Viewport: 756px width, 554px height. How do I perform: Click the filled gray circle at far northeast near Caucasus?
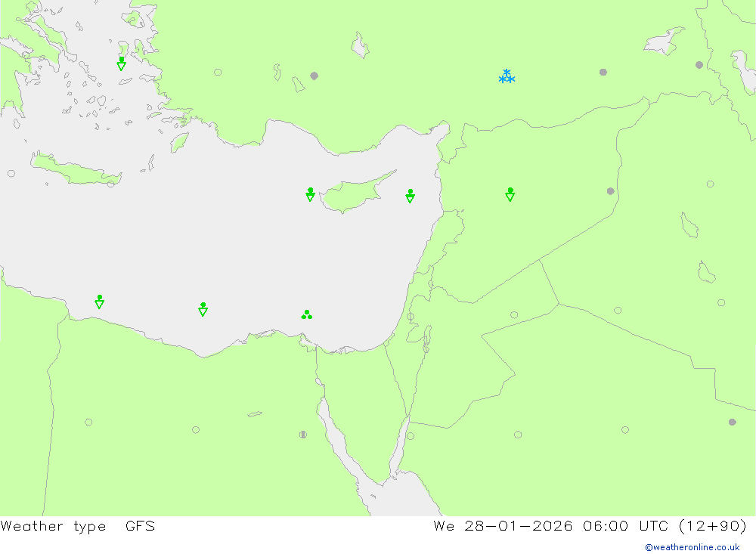pos(699,64)
